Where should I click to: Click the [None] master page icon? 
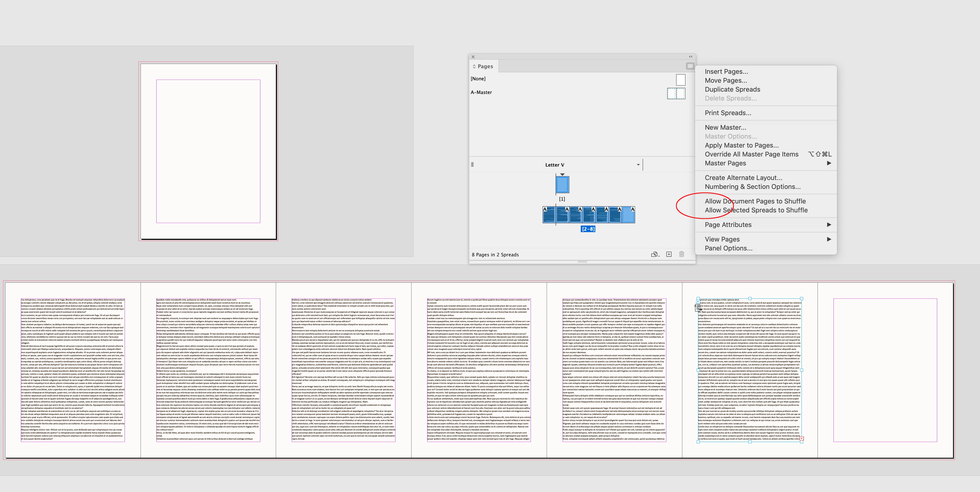(681, 80)
